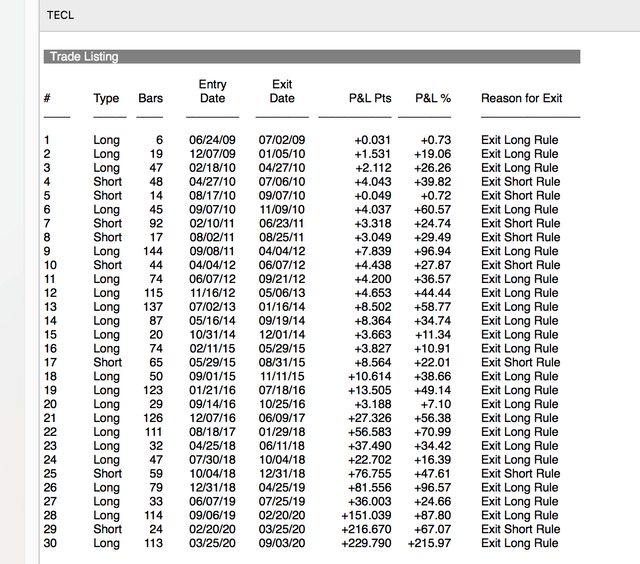
Task: Select entry date 07/30/18
Action: 212,459
